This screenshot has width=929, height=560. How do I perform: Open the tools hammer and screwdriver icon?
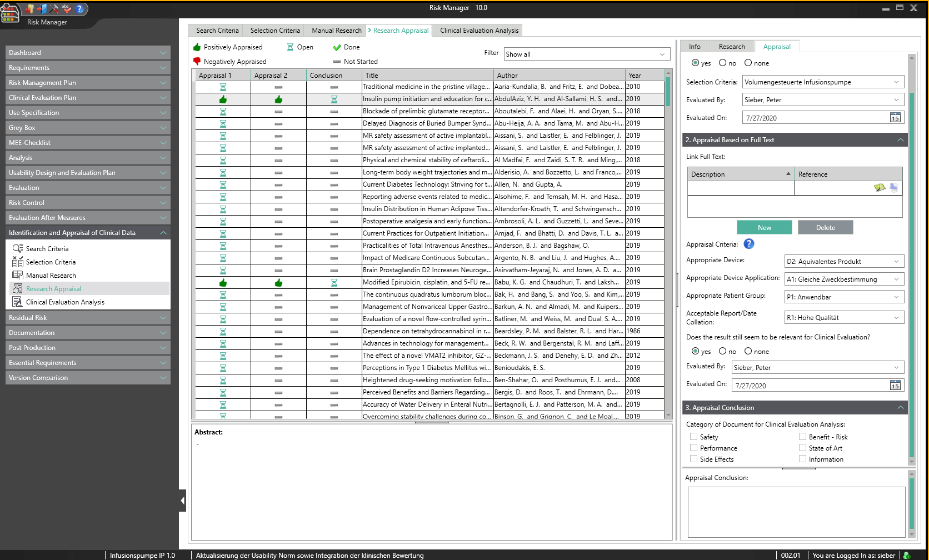[54, 8]
